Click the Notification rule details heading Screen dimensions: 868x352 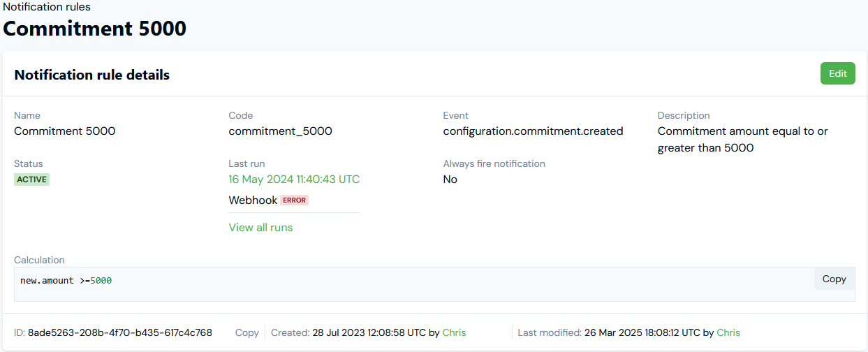(x=92, y=75)
